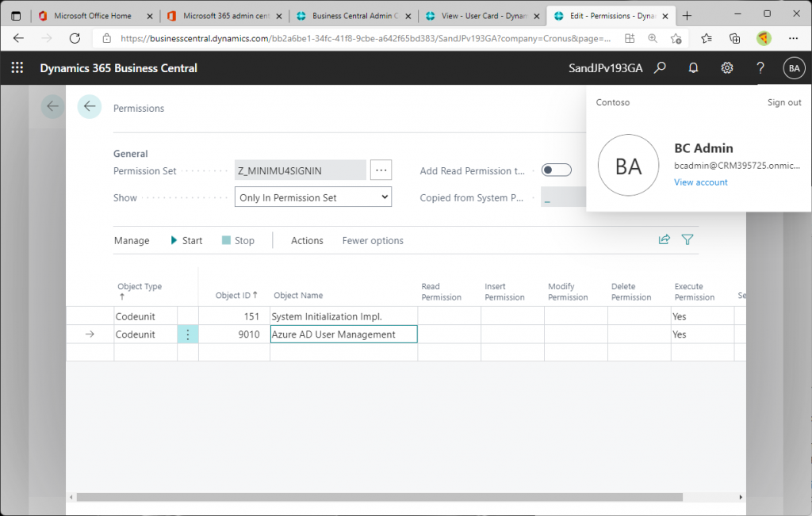Open the View account link
The height and width of the screenshot is (516, 812).
point(701,182)
